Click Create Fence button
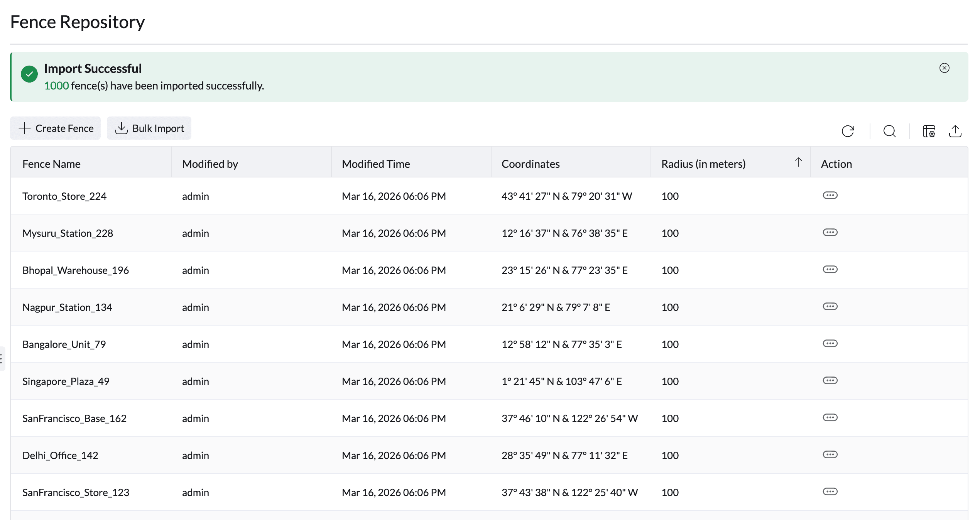The width and height of the screenshot is (980, 520). 55,128
